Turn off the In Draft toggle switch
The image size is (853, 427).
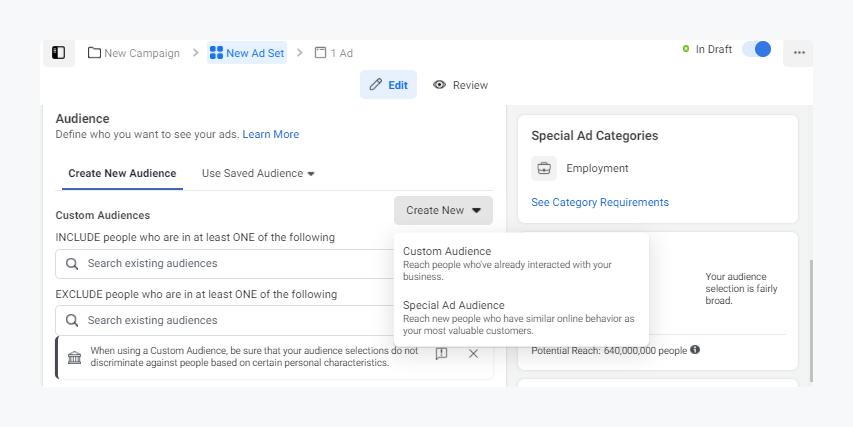pyautogui.click(x=756, y=50)
